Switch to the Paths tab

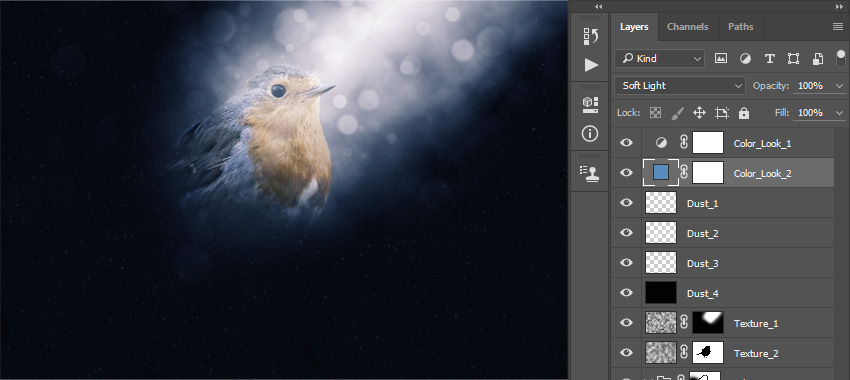pos(740,27)
